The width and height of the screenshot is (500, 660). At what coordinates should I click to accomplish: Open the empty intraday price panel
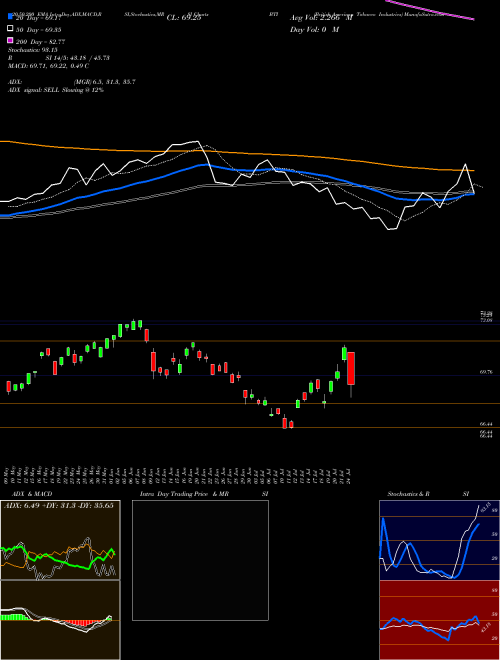200,560
